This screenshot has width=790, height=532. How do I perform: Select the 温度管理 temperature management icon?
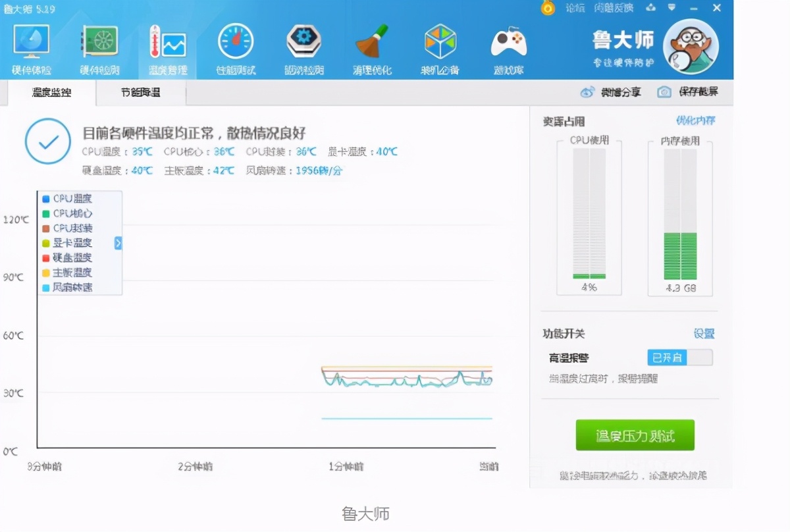(167, 46)
